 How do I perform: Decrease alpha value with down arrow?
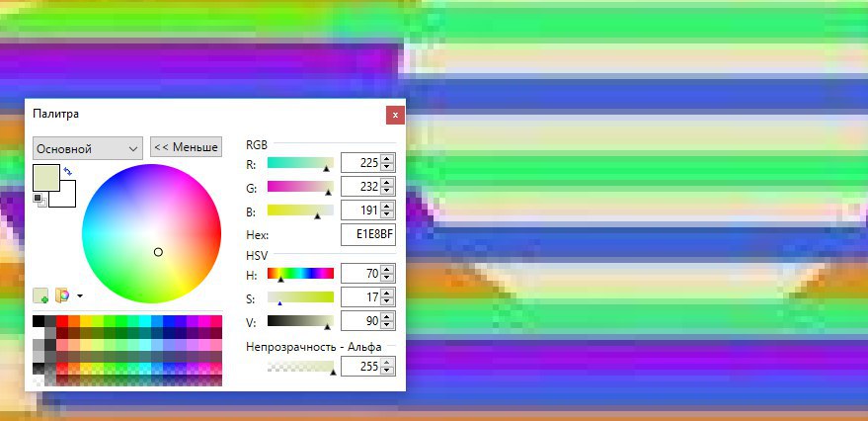click(x=387, y=372)
